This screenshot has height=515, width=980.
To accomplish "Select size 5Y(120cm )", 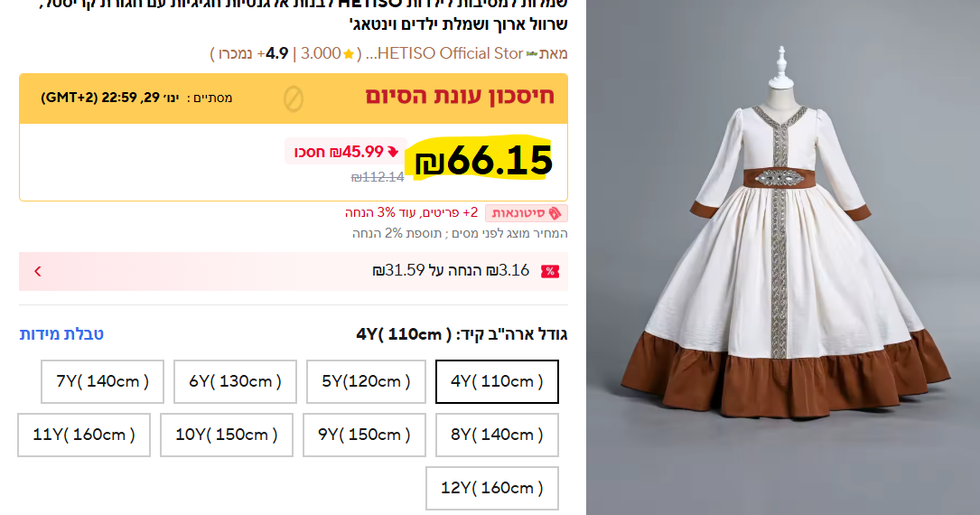I will point(366,381).
